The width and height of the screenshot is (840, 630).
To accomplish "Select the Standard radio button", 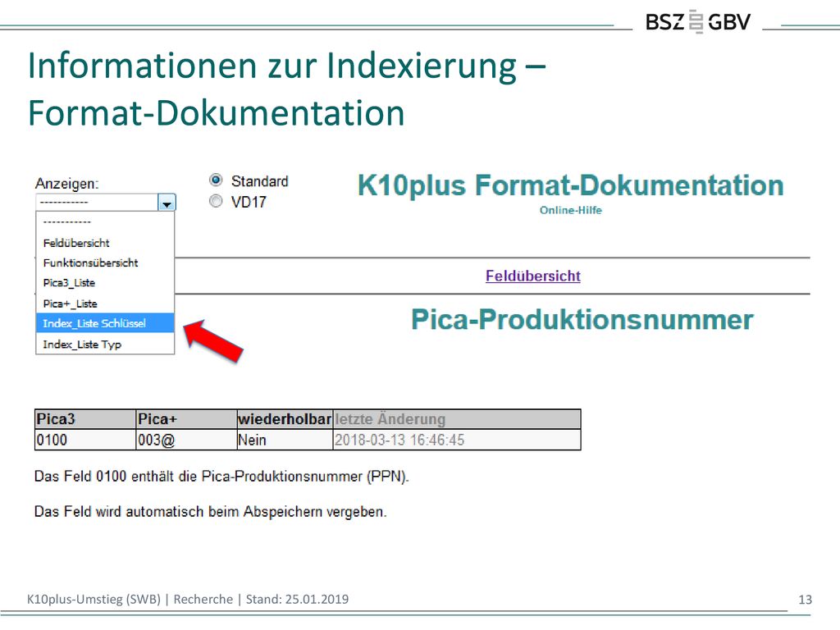I will coord(216,180).
